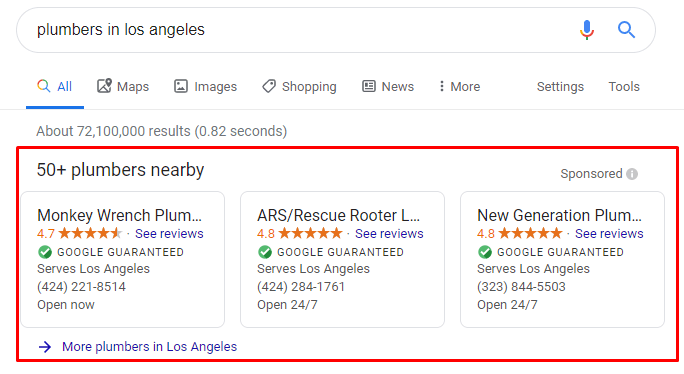Image resolution: width=684 pixels, height=374 pixels.
Task: Open the Tools option
Action: (x=624, y=86)
